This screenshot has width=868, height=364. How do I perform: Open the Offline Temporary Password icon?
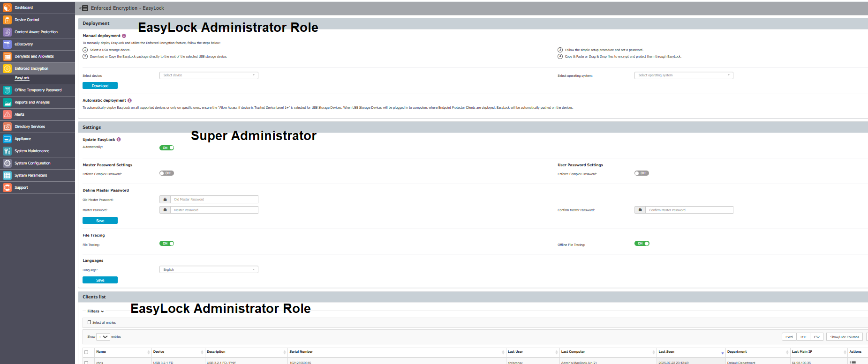7,90
